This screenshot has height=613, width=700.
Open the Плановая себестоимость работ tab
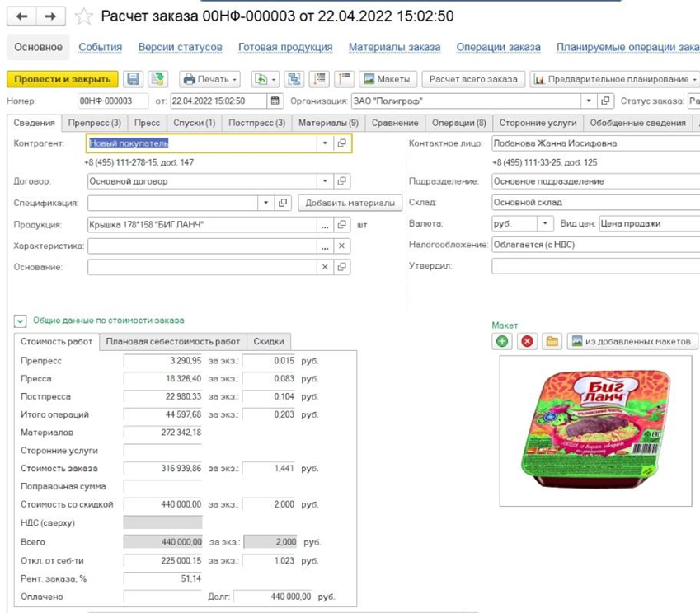pyautogui.click(x=173, y=342)
